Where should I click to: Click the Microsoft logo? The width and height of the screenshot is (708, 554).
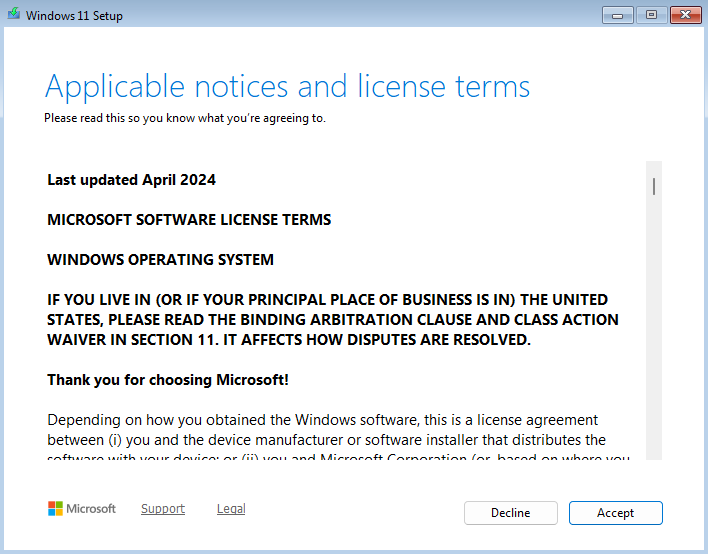[x=82, y=508]
